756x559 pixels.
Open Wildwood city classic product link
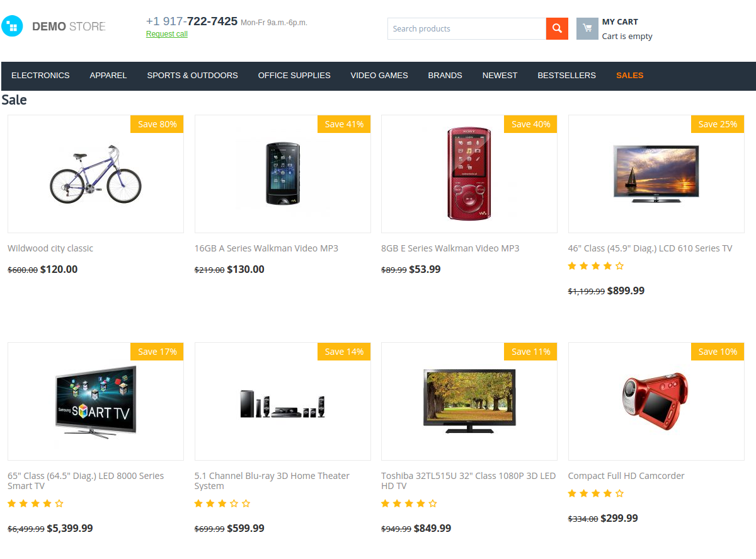click(50, 248)
